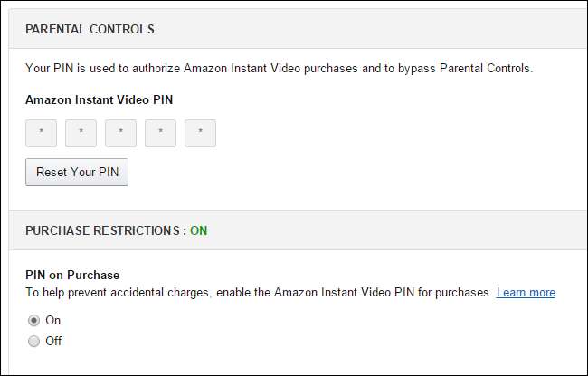Click the second PIN digit box
The width and height of the screenshot is (588, 376).
[x=81, y=132]
